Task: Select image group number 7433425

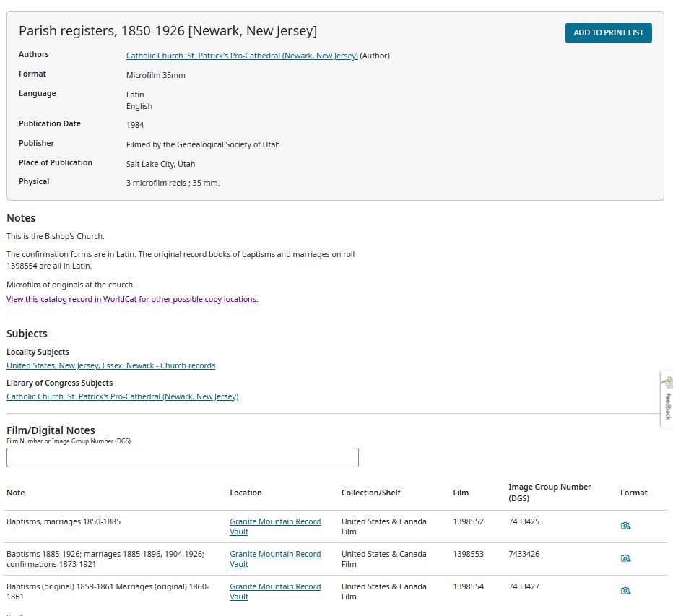Action: [524, 521]
